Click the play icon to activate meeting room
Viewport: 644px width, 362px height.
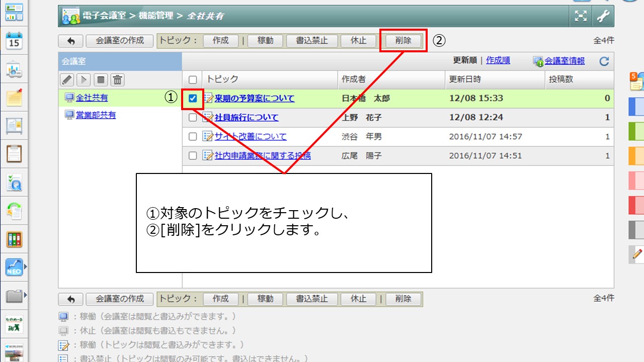[84, 79]
